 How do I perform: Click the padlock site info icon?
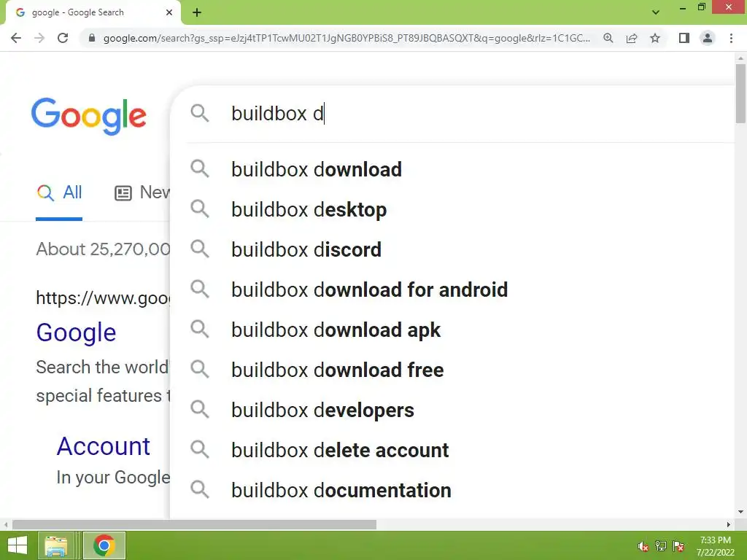click(91, 38)
